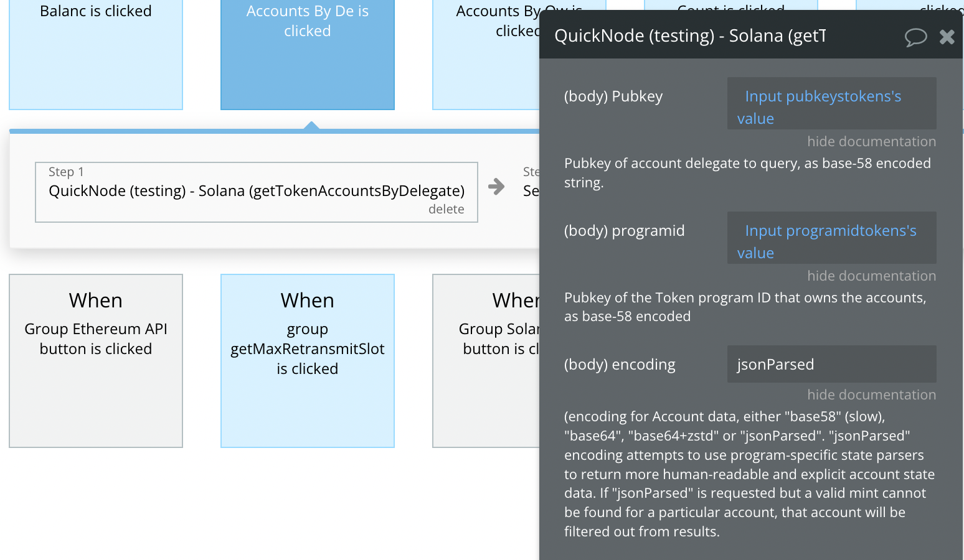
Task: Close the QuickNode property panel
Action: (947, 37)
